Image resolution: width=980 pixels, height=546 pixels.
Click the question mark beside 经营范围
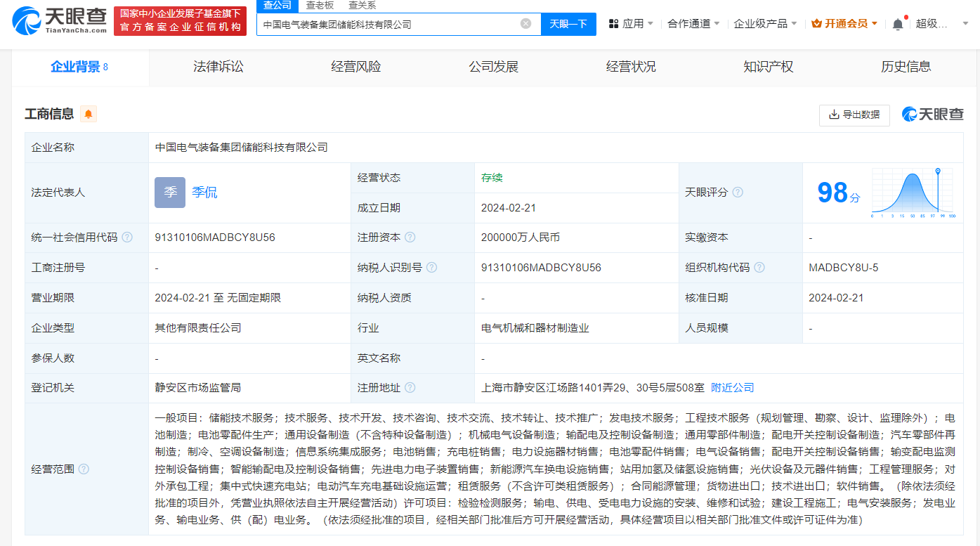[84, 469]
